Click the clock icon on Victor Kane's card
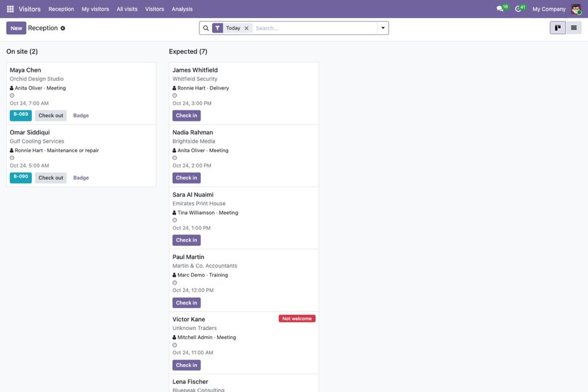 point(175,345)
